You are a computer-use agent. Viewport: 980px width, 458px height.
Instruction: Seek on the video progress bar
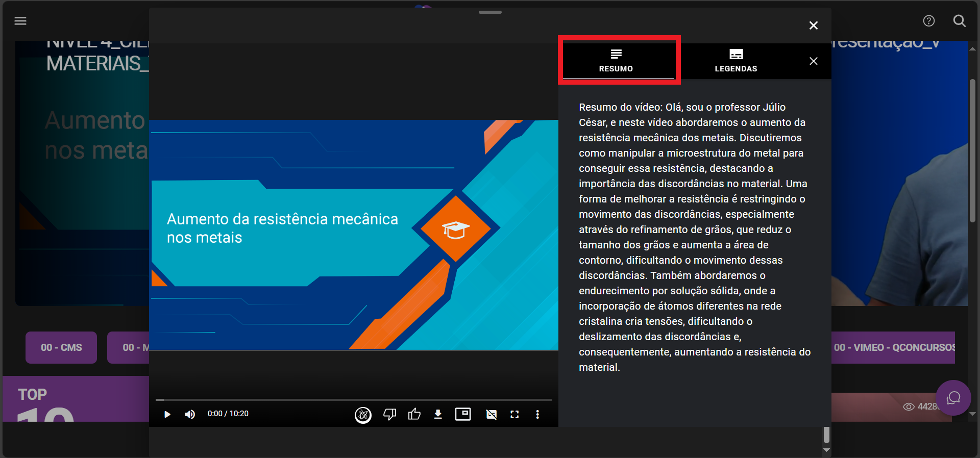(x=354, y=399)
